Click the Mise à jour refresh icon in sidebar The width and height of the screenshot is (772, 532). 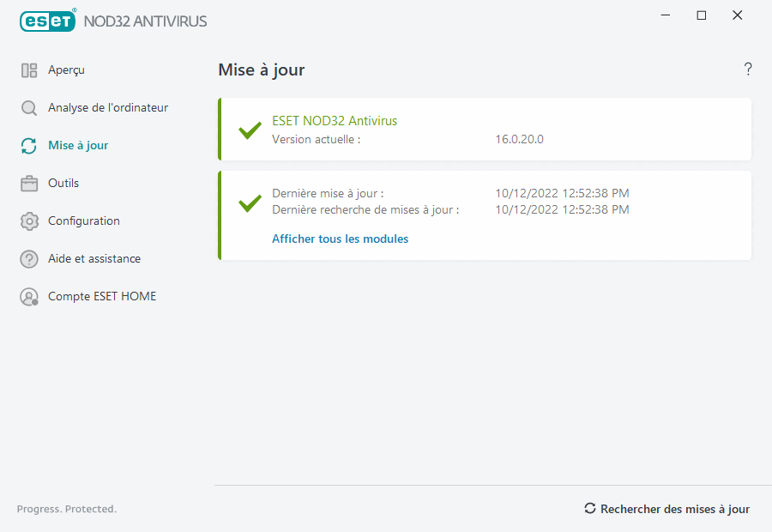tap(29, 146)
